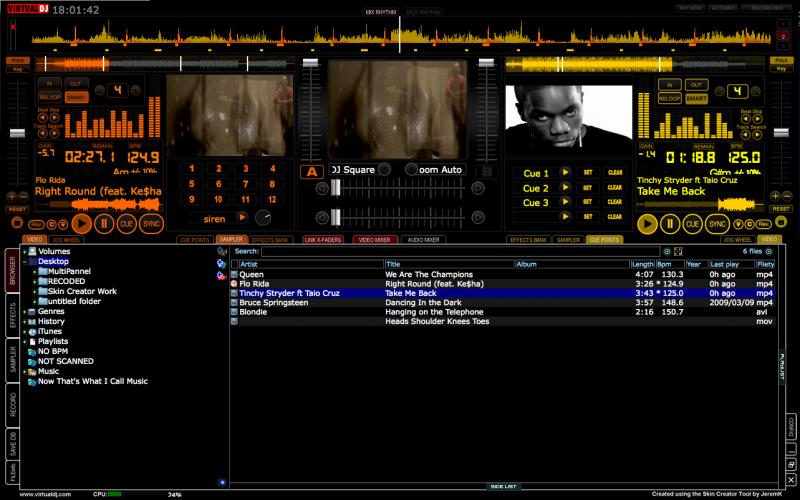
Task: Trigger sampler pad 5
Action: [191, 184]
